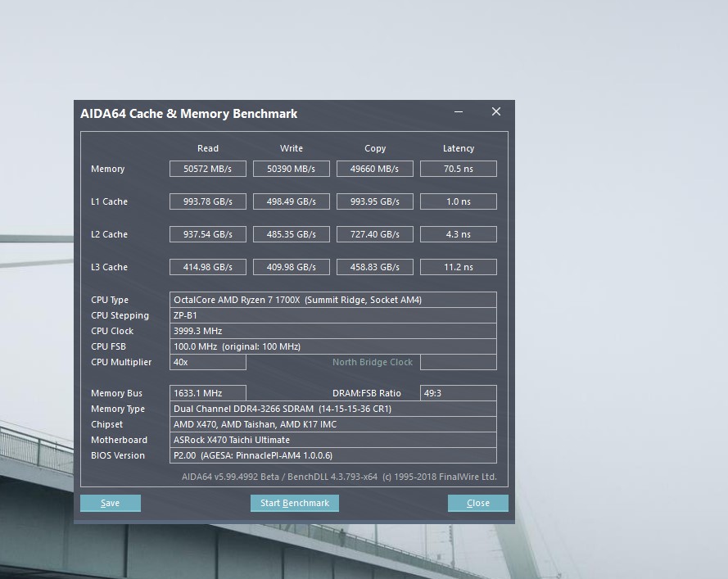Click the CPU Type field Ryzen 7 1700X
The width and height of the screenshot is (728, 579).
click(x=333, y=300)
